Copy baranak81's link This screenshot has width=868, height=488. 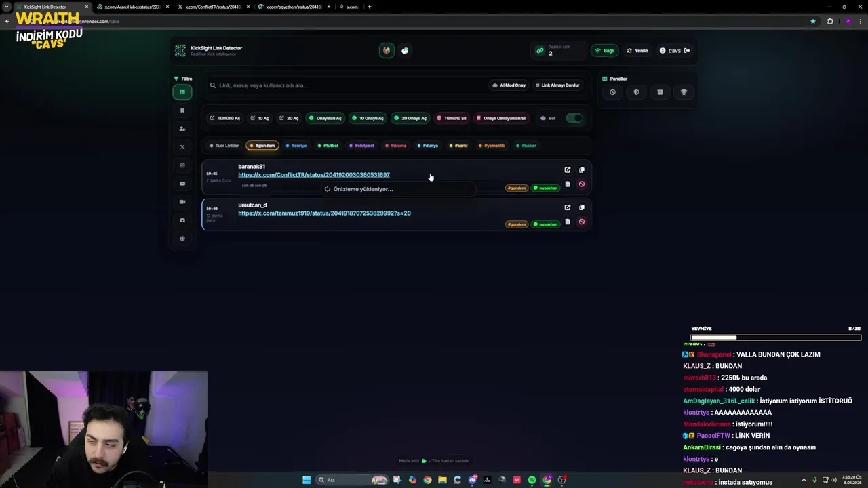(581, 170)
